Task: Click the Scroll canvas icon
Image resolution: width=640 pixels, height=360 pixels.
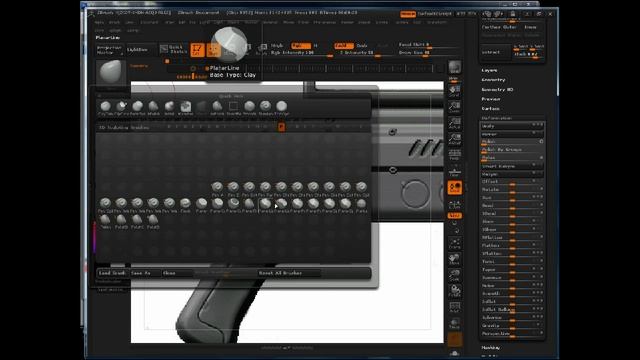Action: (454, 91)
